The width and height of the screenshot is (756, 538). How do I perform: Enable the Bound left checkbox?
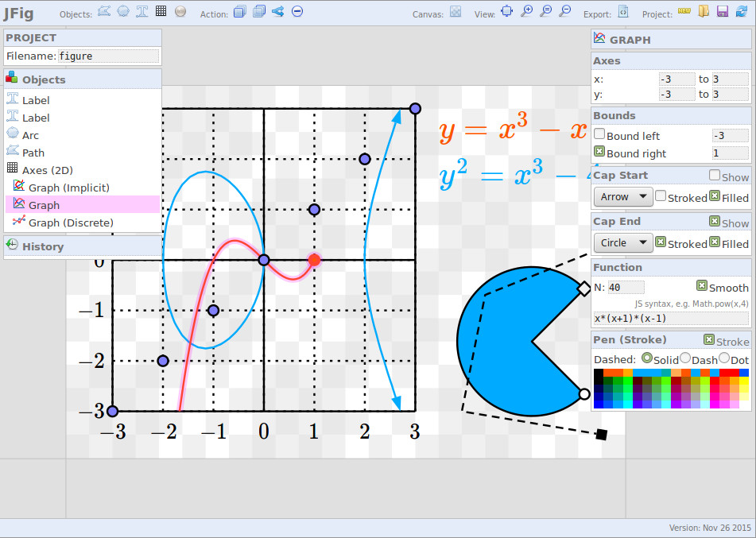tap(600, 135)
